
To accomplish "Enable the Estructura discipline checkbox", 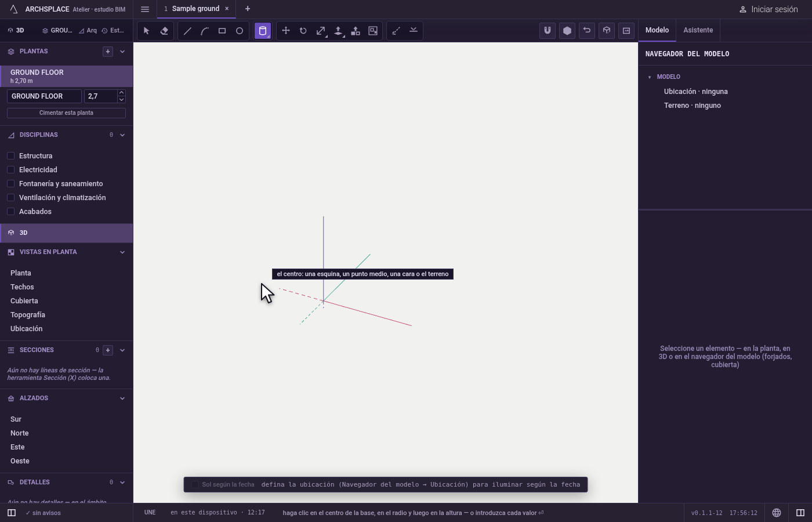I will 10,156.
